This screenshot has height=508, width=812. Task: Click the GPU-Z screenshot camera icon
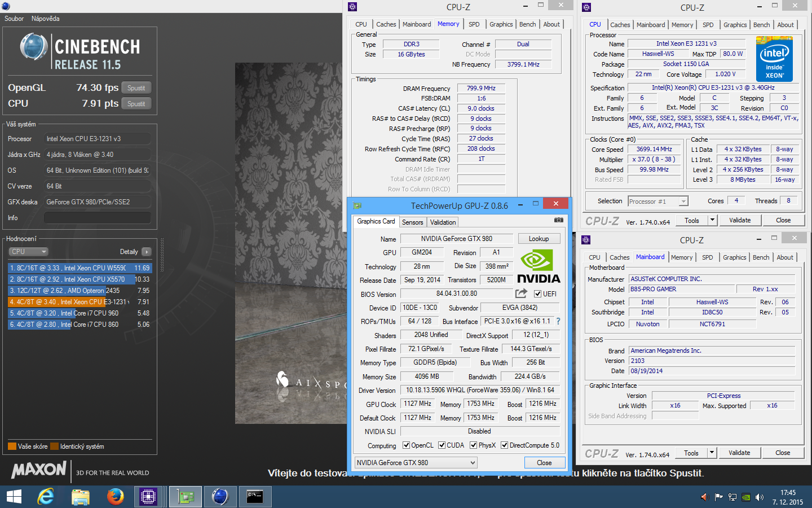[x=558, y=220]
